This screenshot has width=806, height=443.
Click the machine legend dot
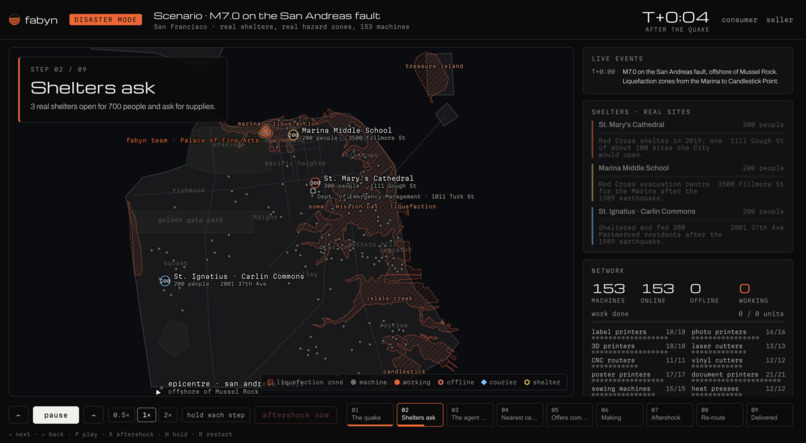353,382
